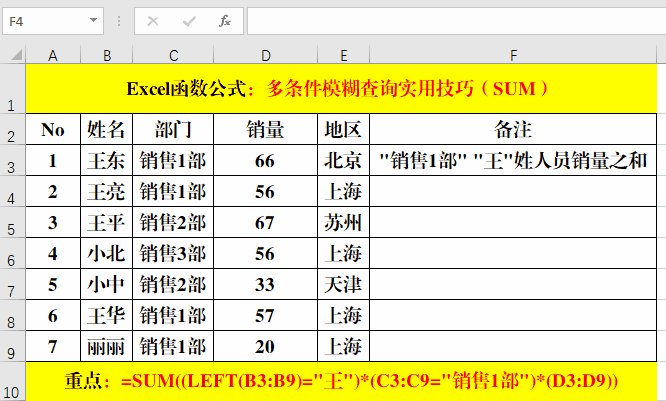This screenshot has height=401, width=666.
Task: Select column F header
Action: 513,55
